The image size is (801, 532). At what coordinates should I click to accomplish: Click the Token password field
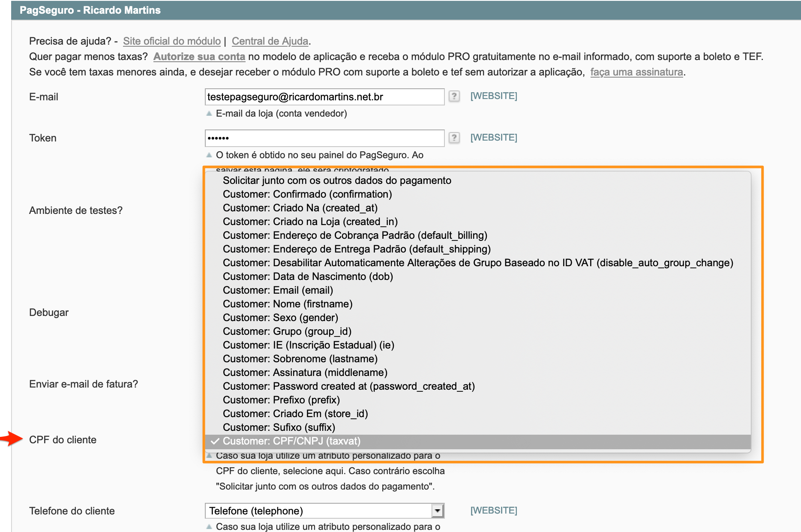[324, 138]
